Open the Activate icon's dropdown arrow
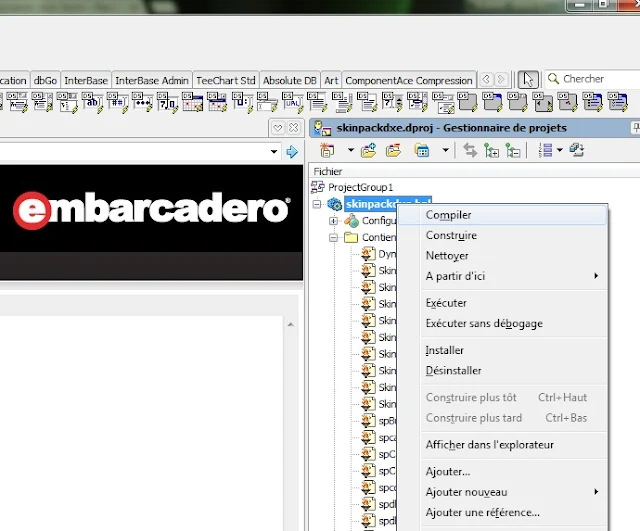The height and width of the screenshot is (531, 640). coord(351,150)
